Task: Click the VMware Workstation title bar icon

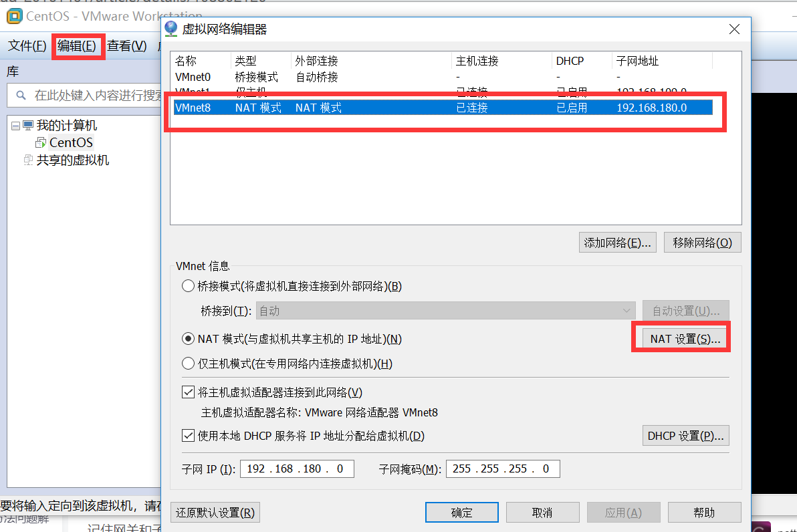Action: [14, 16]
